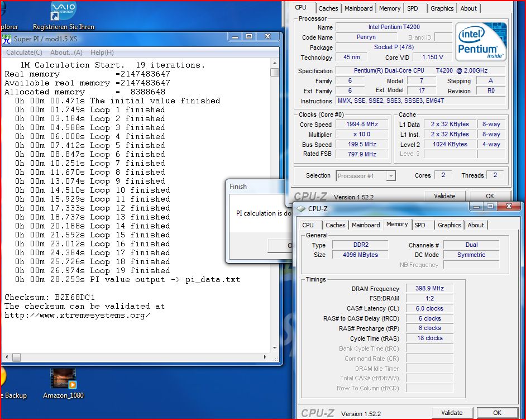Click Validate in lower CPU-Z window

pos(452,413)
